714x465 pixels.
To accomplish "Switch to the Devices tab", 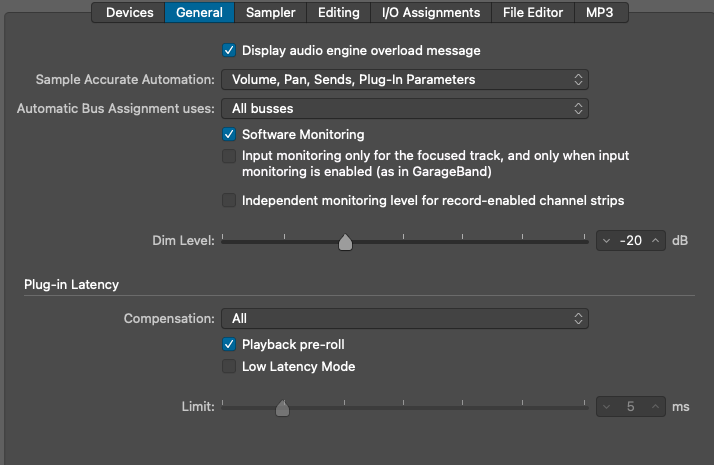I will click(130, 13).
